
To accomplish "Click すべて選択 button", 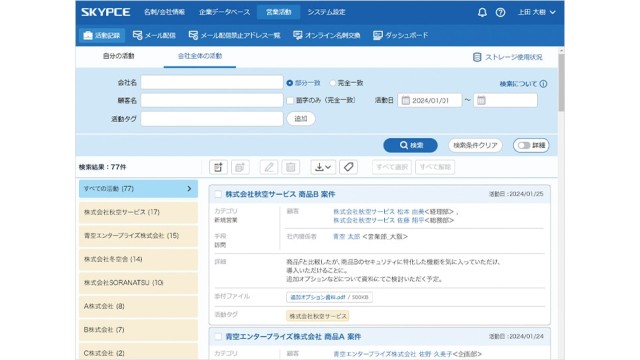I will tap(392, 167).
